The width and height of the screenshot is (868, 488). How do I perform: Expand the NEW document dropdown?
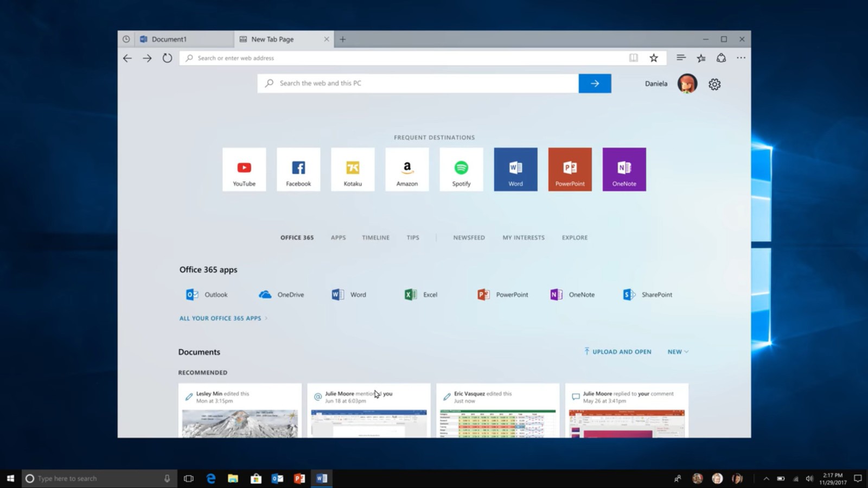click(x=678, y=352)
